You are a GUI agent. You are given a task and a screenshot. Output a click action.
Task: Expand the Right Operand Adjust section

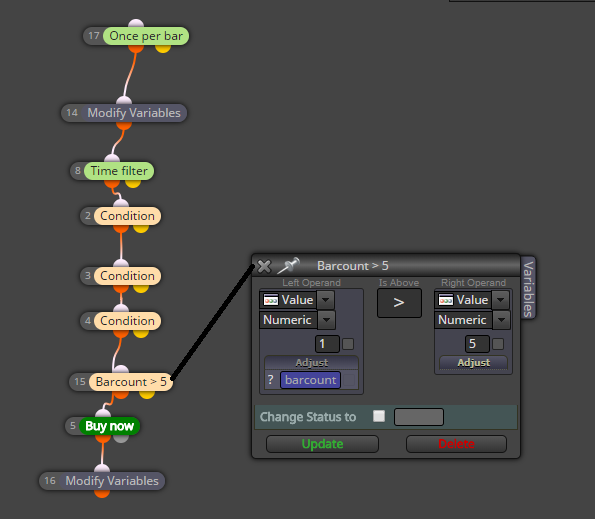click(x=474, y=363)
